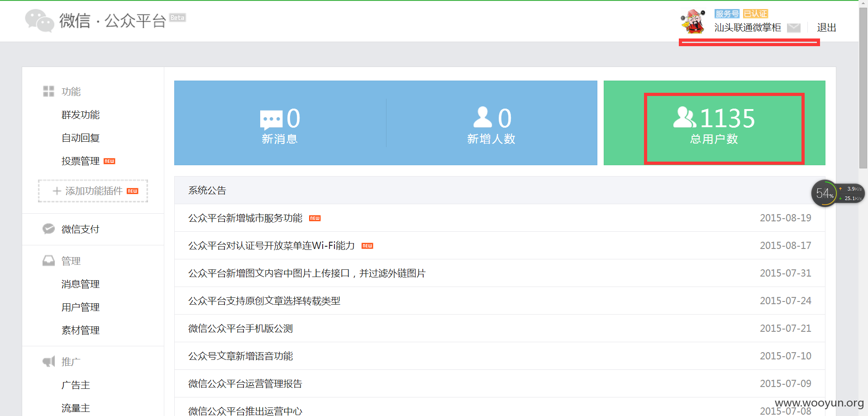Click the new badge beside 城市服务功能 announcement
This screenshot has height=416, width=868.
point(315,218)
